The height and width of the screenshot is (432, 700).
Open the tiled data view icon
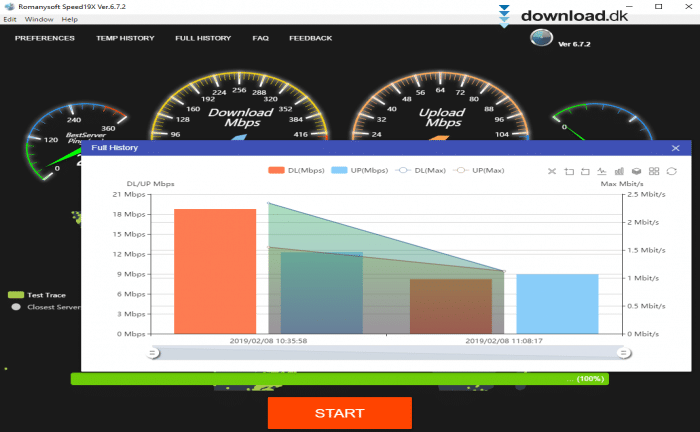click(x=654, y=171)
